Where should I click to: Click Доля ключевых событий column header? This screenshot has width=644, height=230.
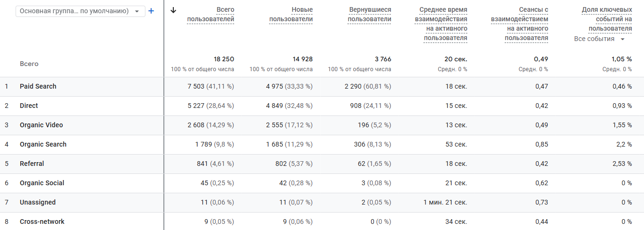click(607, 19)
